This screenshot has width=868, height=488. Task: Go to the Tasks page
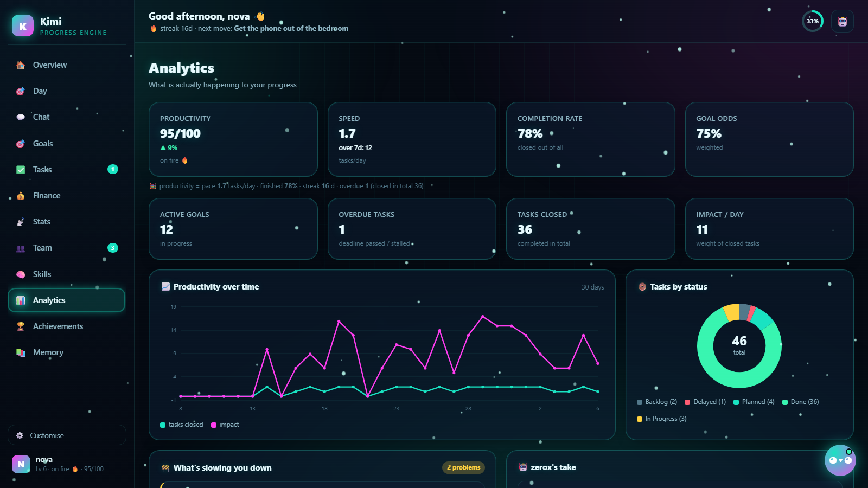pos(67,170)
